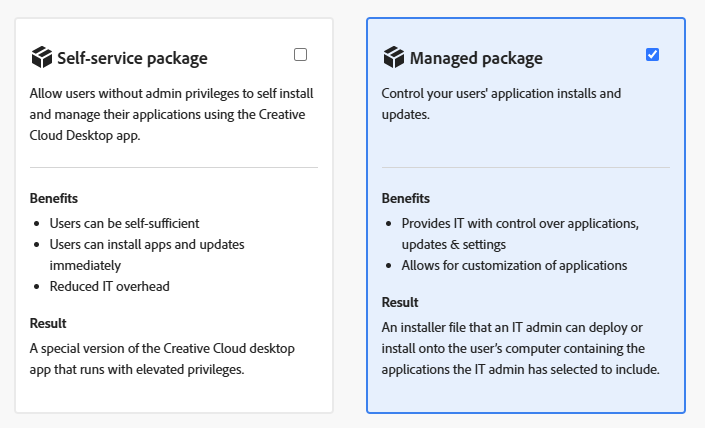The height and width of the screenshot is (428, 705).
Task: Click the Result heading in Self-service card
Action: point(48,323)
